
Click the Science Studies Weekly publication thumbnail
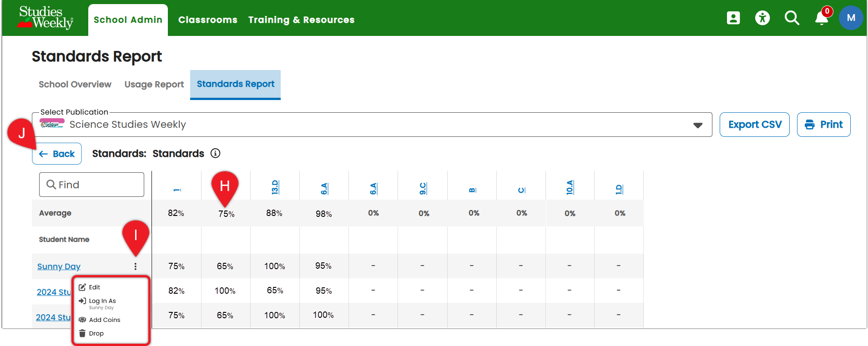[52, 124]
